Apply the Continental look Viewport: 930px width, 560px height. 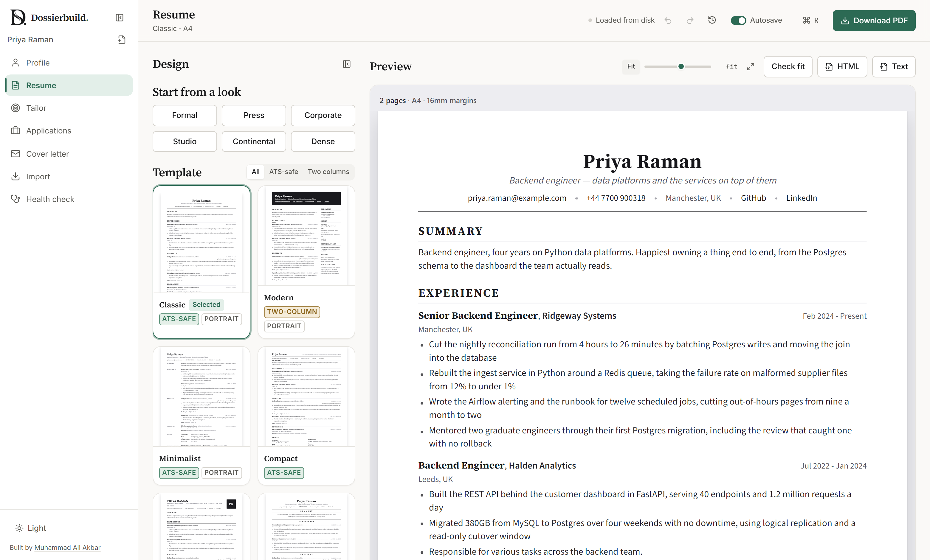coord(254,141)
